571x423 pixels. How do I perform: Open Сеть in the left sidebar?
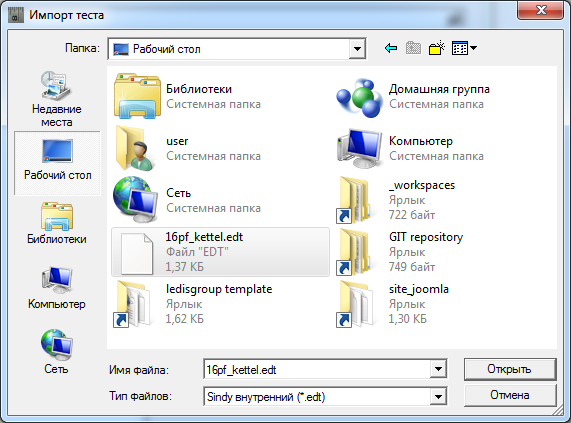point(57,352)
